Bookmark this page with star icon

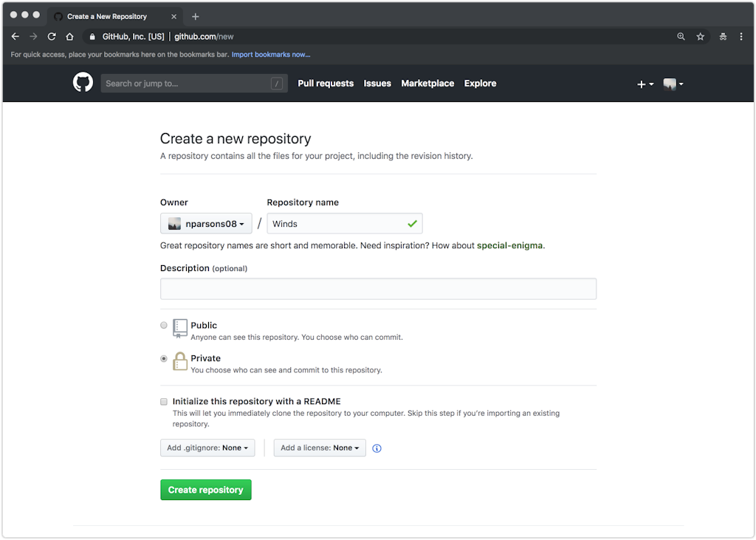click(x=701, y=36)
